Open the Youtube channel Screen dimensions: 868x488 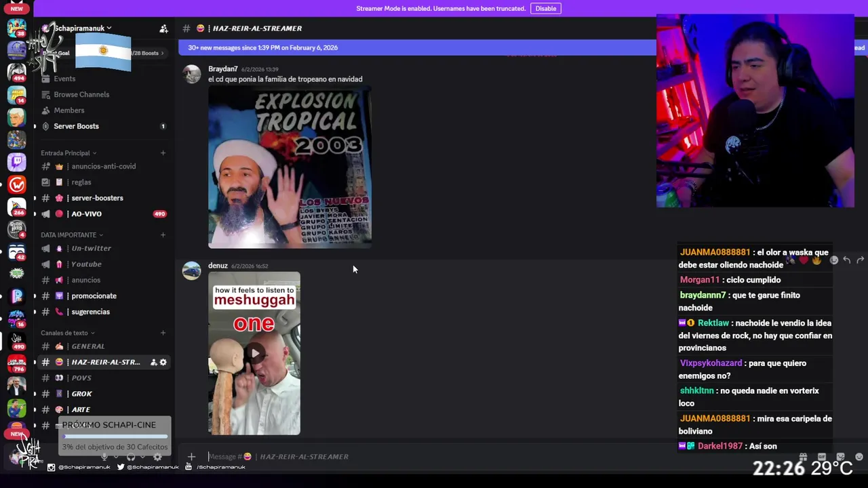102,264
